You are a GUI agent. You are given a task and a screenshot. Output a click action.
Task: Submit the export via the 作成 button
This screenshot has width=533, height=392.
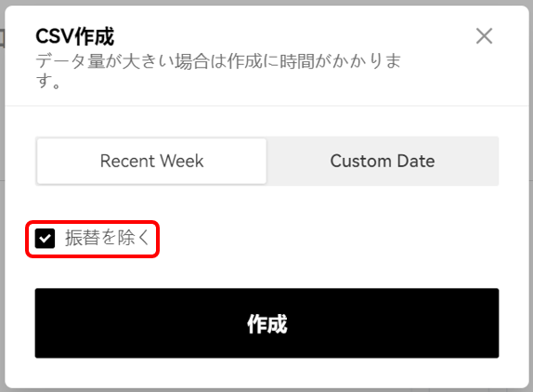pos(266,323)
